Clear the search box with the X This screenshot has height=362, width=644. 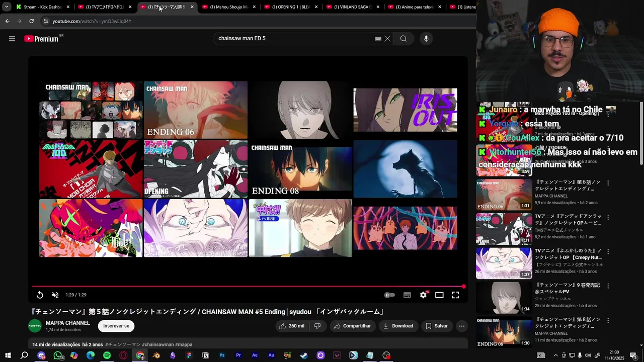(x=387, y=39)
